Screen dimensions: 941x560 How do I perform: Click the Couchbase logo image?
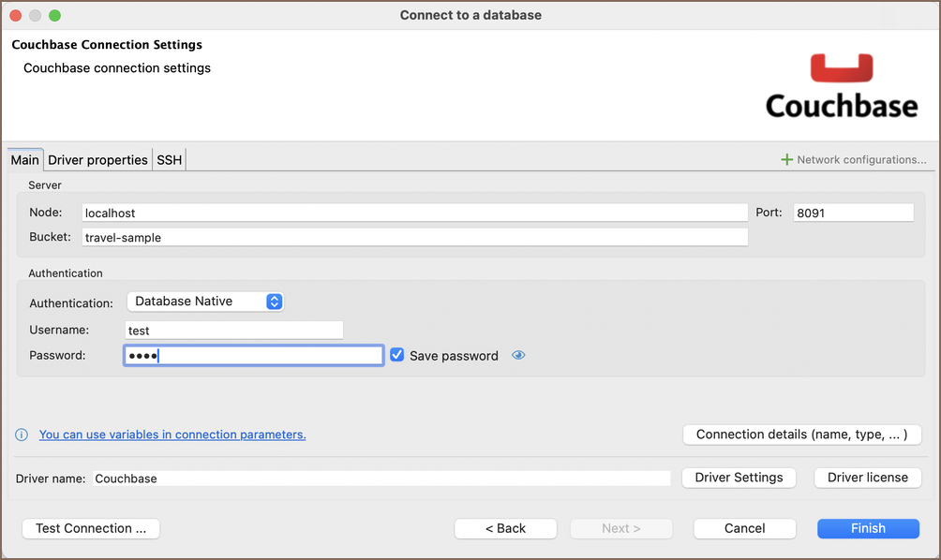pos(841,86)
